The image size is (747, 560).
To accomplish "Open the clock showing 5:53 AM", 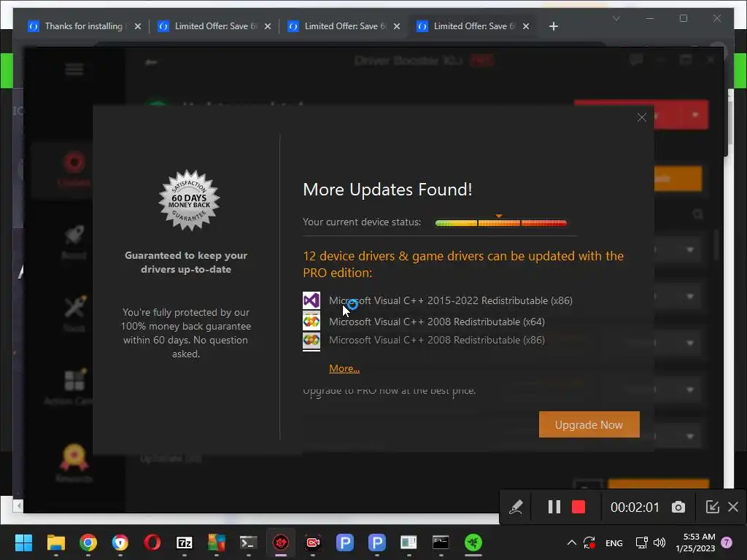I will tap(695, 542).
